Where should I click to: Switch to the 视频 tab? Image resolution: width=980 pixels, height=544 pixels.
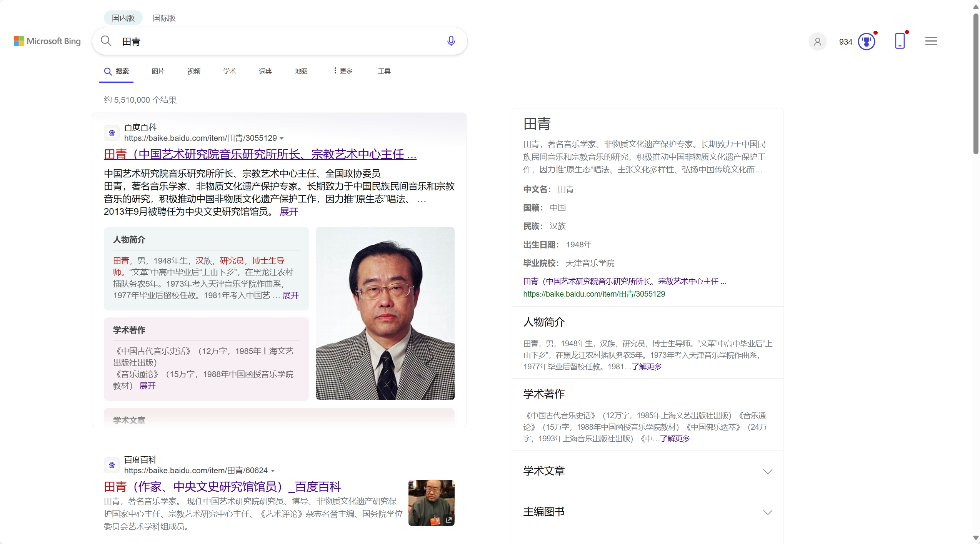[x=194, y=72]
